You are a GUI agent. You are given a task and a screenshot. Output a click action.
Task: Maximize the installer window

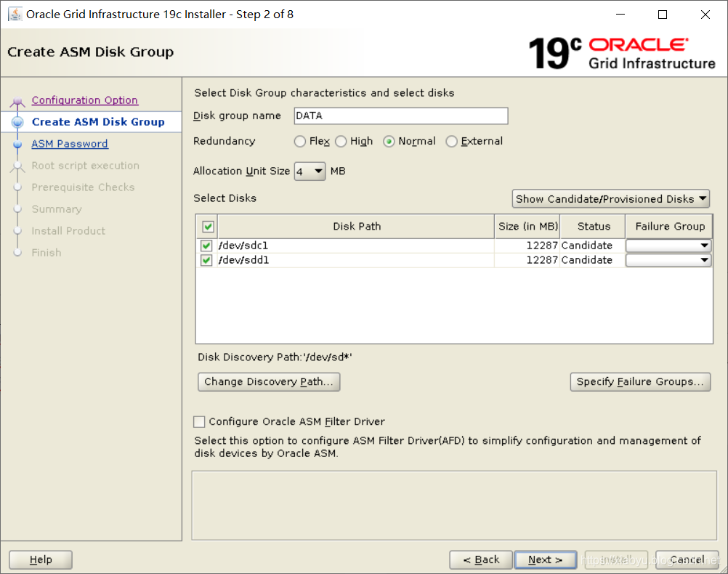tap(663, 15)
